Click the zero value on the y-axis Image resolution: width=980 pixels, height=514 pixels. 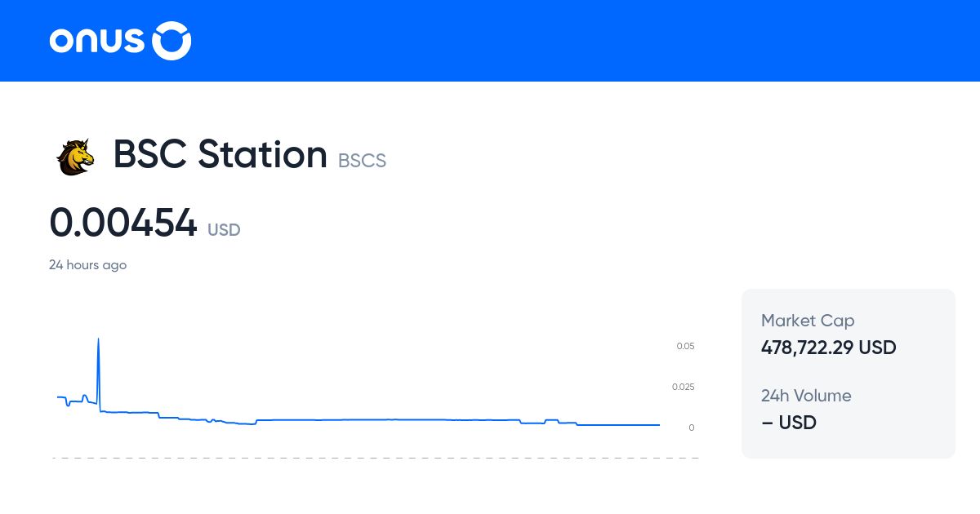coord(691,427)
